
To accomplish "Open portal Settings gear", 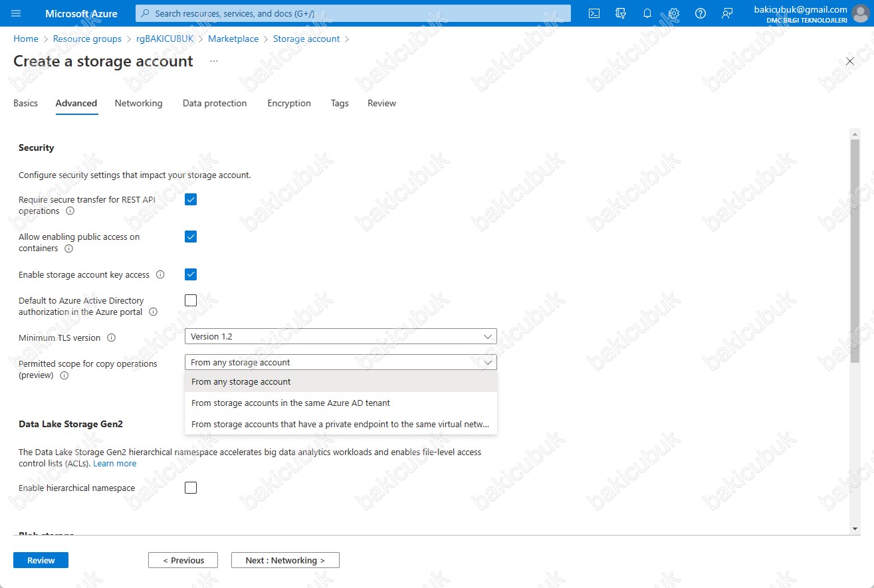I will [x=674, y=13].
